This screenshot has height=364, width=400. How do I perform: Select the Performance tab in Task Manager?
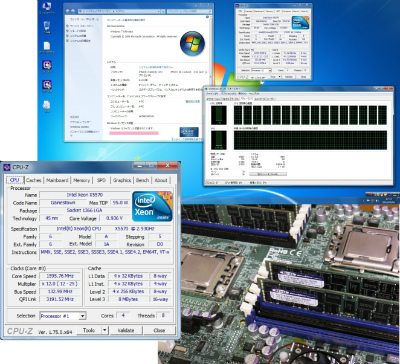click(x=246, y=99)
